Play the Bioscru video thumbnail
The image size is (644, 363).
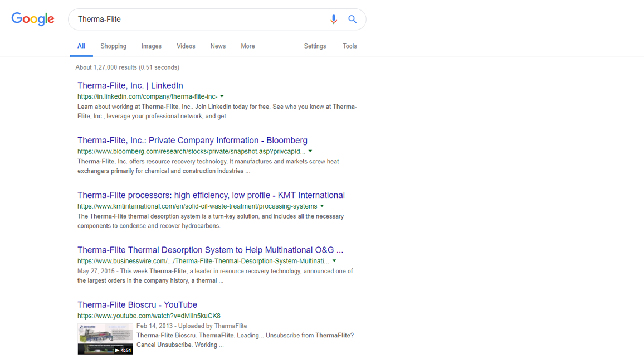click(105, 339)
